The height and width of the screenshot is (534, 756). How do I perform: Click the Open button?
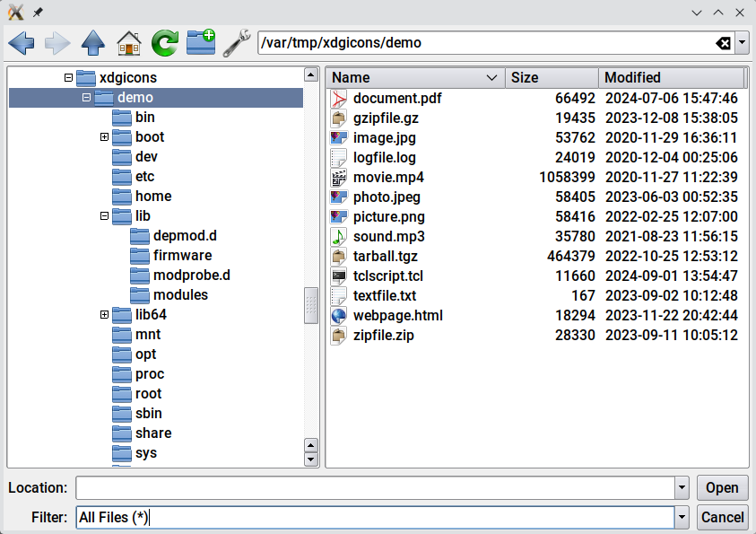pos(722,487)
